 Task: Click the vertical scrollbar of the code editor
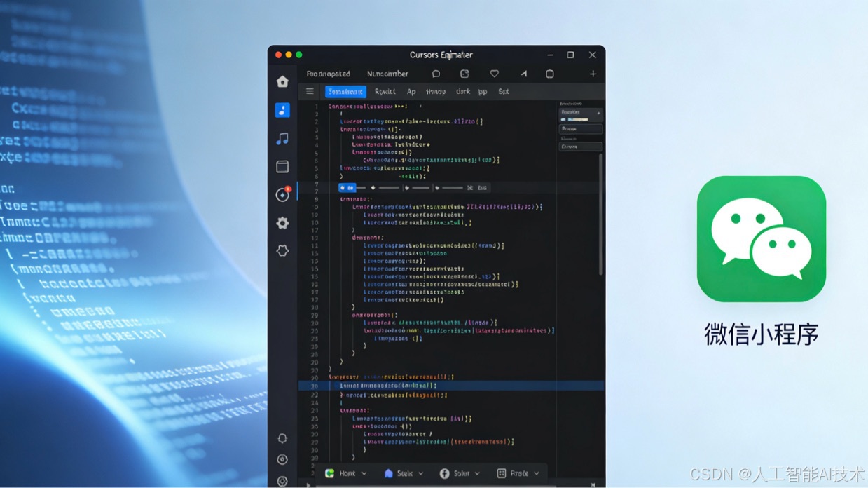pos(600,214)
